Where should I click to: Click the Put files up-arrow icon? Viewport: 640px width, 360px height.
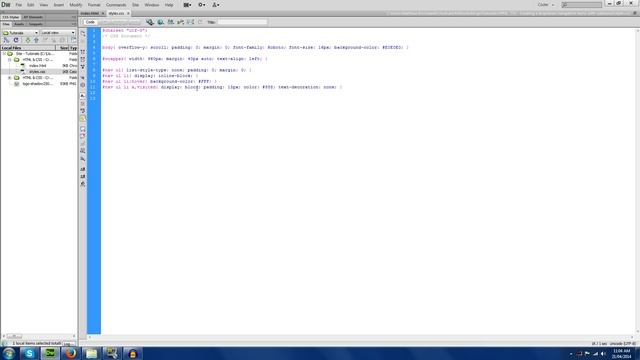36,40
